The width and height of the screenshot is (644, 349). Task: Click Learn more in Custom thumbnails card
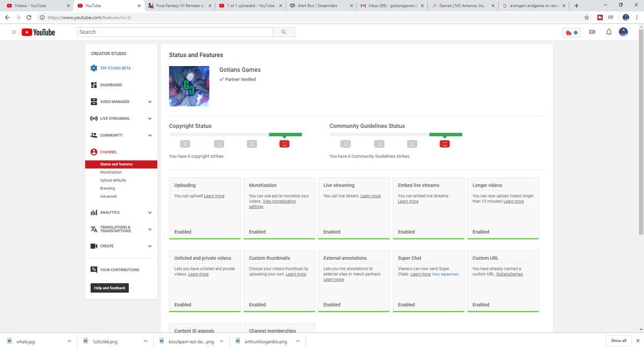pyautogui.click(x=296, y=274)
